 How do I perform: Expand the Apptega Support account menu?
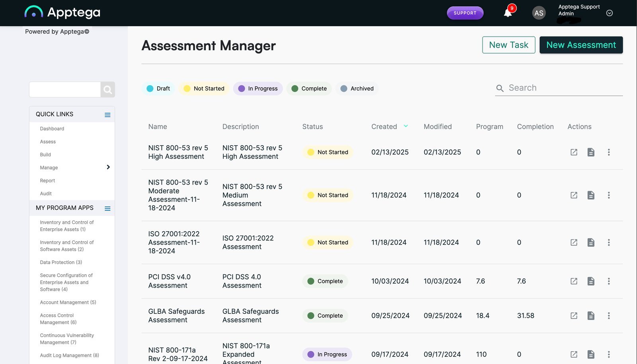(609, 13)
